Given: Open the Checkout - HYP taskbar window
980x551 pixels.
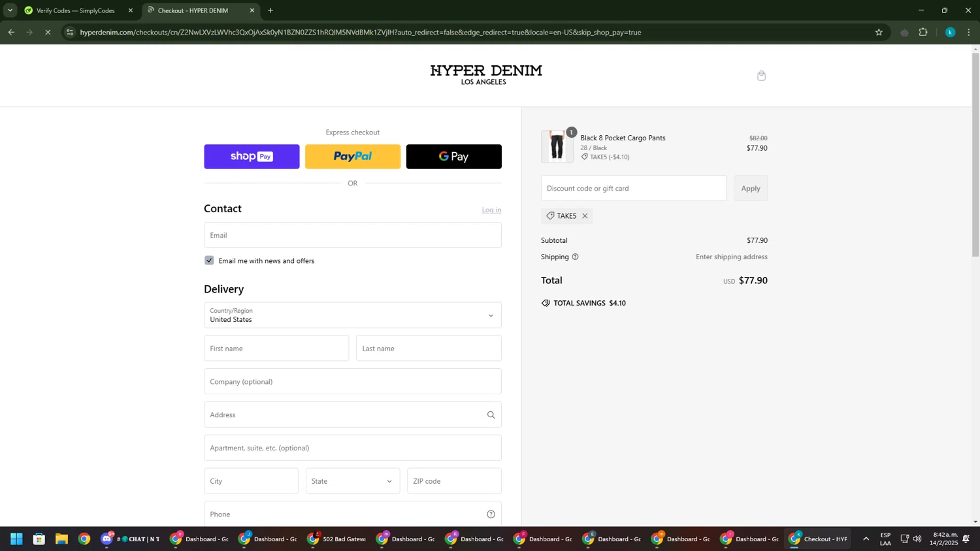Looking at the screenshot, I should point(819,539).
